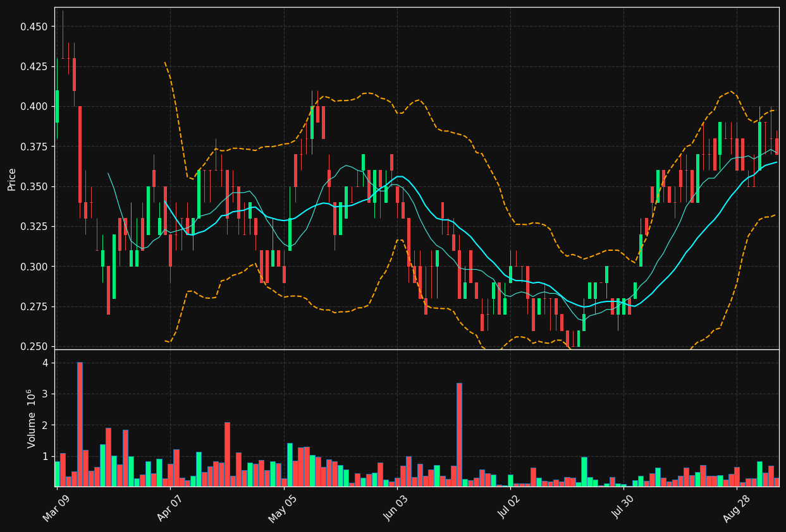
Task: Click the first green candlestick at Mar 09
Action: point(57,106)
